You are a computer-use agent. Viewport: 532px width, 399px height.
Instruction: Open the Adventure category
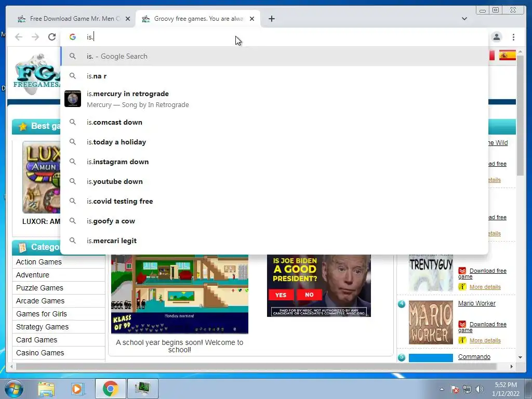tap(33, 275)
